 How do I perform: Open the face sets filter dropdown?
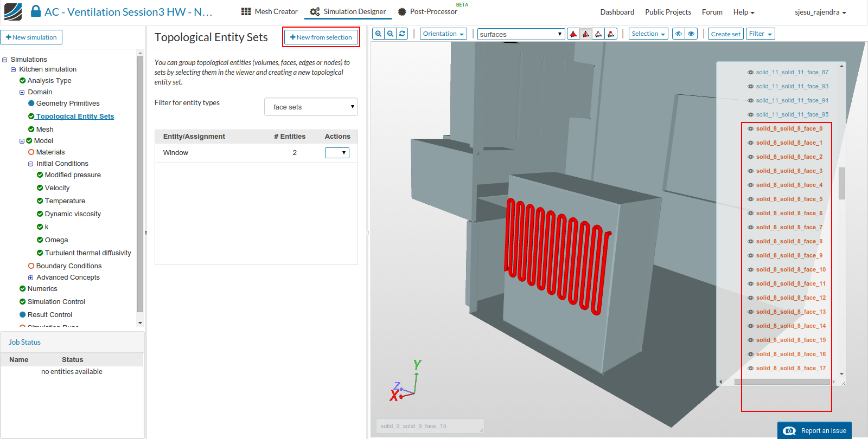pos(311,107)
